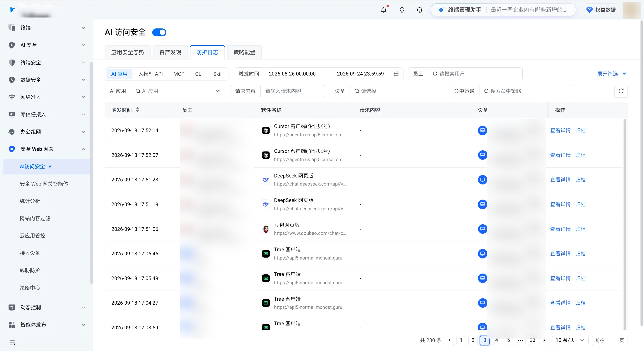644x351 pixels.
Task: Click the sidebar collapse icon at bottom left
Action: tap(12, 342)
